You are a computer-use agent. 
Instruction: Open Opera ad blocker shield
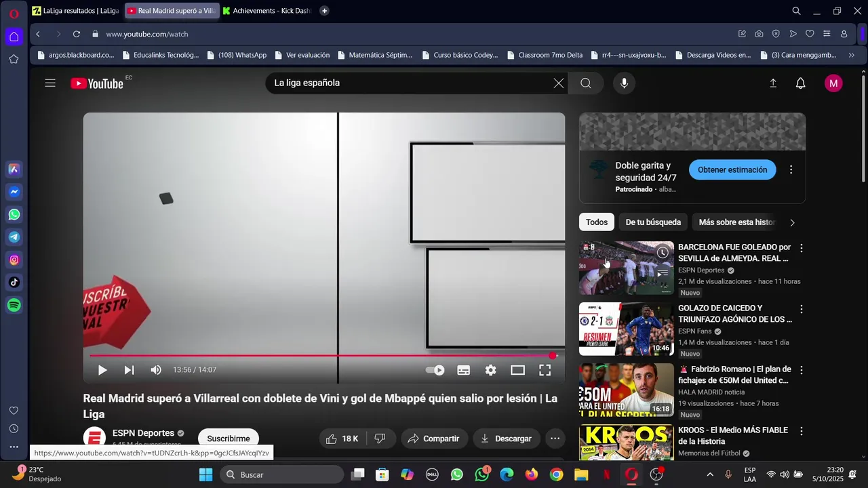[x=776, y=34]
